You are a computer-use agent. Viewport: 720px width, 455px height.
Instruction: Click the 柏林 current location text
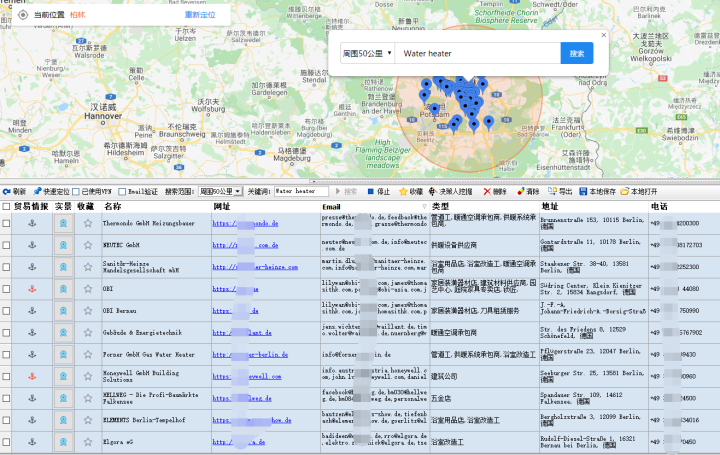pyautogui.click(x=78, y=15)
